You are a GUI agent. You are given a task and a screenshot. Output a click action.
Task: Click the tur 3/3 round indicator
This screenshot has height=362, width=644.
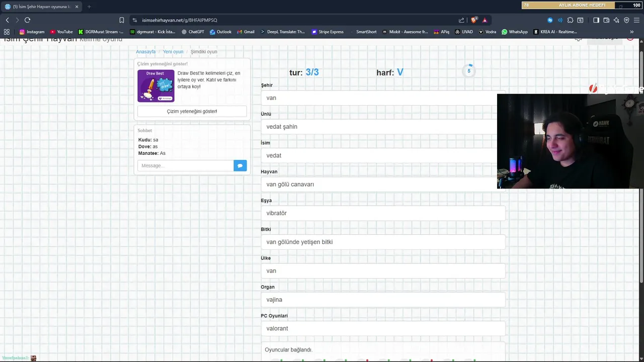(x=304, y=72)
